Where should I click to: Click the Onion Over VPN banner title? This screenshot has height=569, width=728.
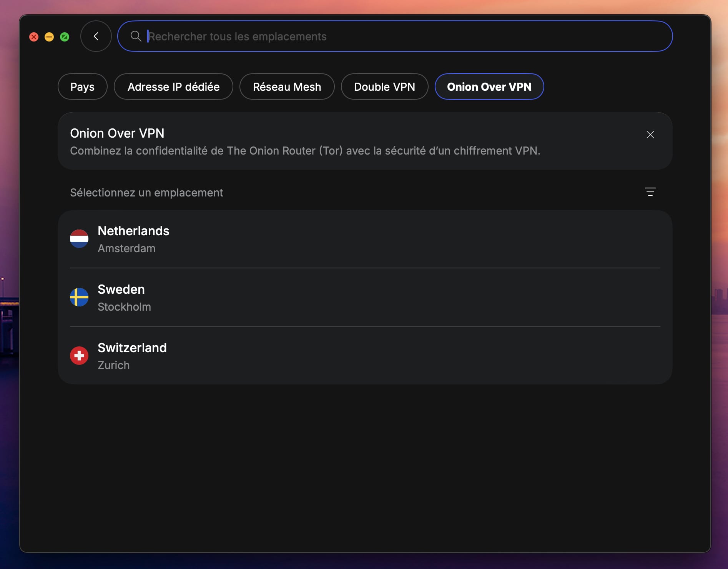117,133
